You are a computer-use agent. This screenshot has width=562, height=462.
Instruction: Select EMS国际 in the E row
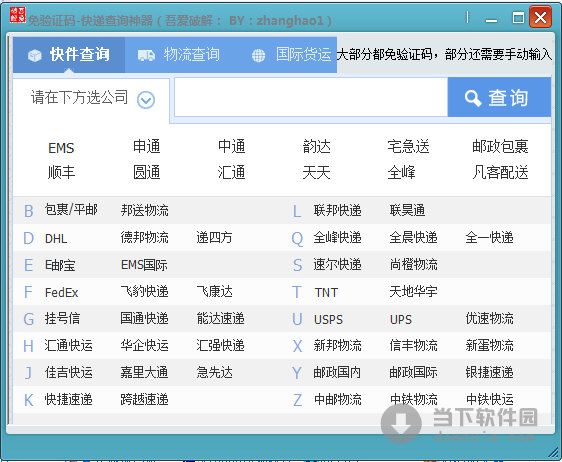144,265
